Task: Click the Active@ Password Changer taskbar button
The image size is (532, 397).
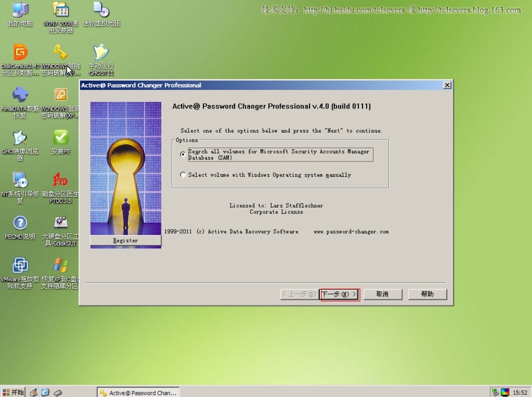Action: coord(138,392)
